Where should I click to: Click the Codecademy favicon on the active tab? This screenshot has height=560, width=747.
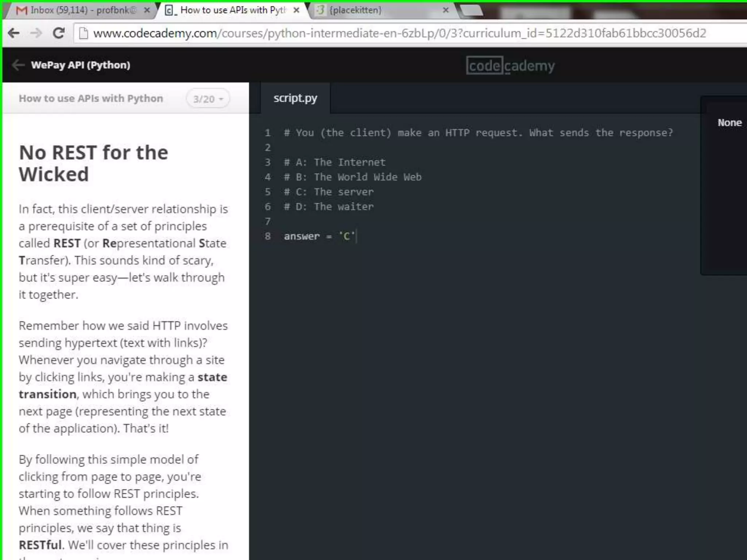171,10
